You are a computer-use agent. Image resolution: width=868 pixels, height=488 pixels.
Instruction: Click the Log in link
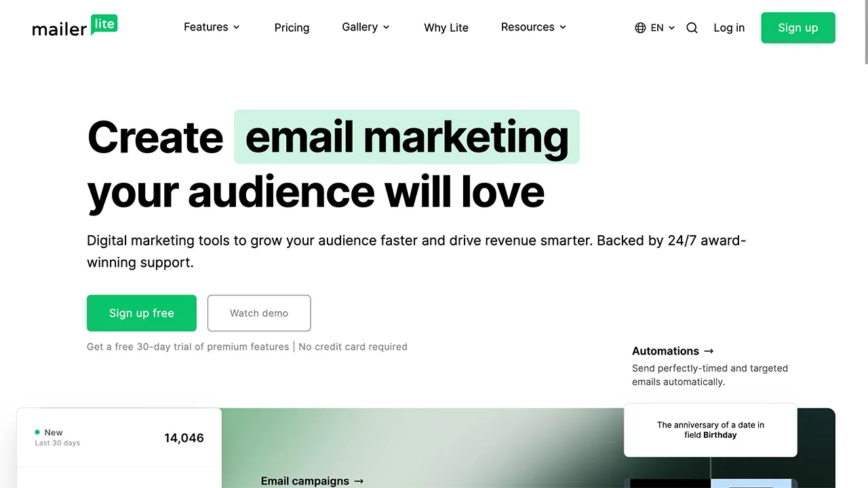point(729,28)
